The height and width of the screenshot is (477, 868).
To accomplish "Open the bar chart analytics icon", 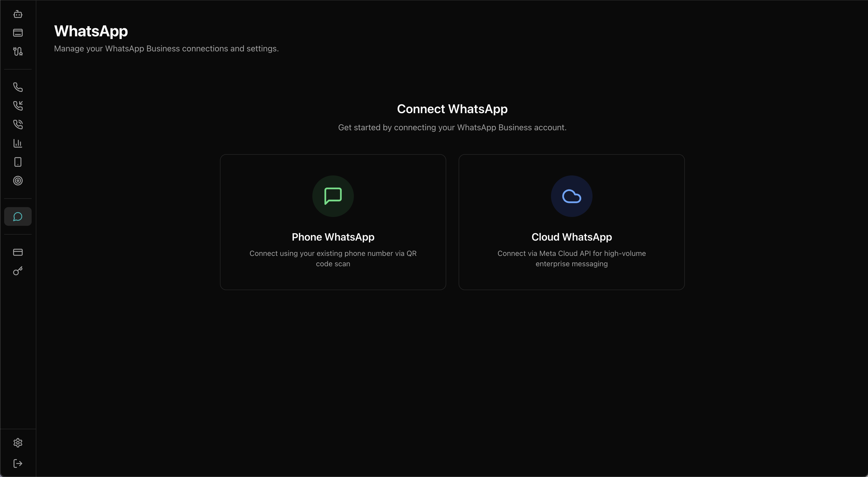I will point(18,143).
